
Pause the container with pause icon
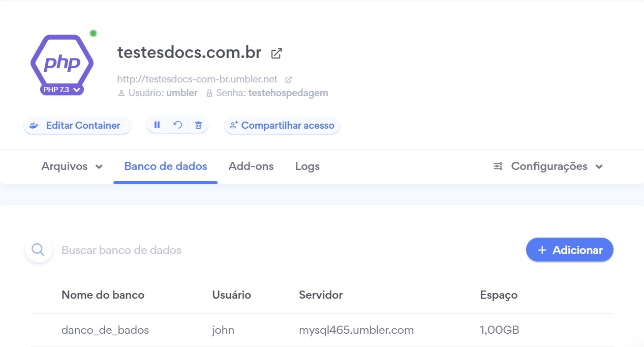tap(157, 125)
